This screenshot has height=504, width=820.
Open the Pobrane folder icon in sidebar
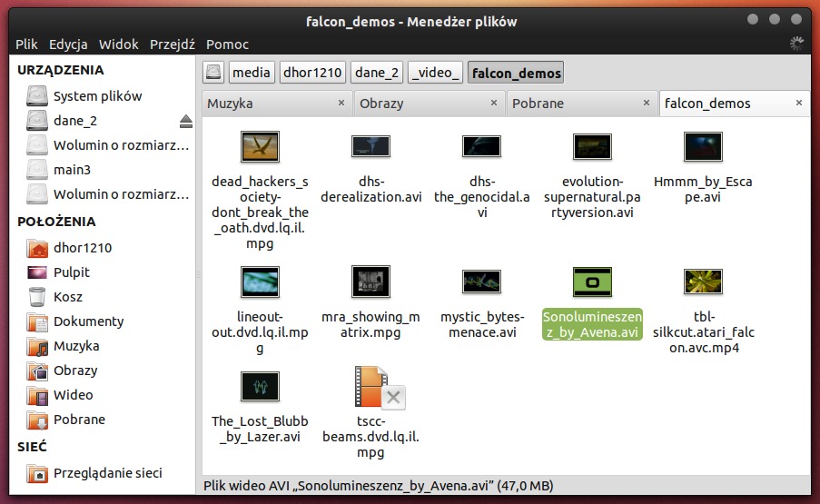37,420
